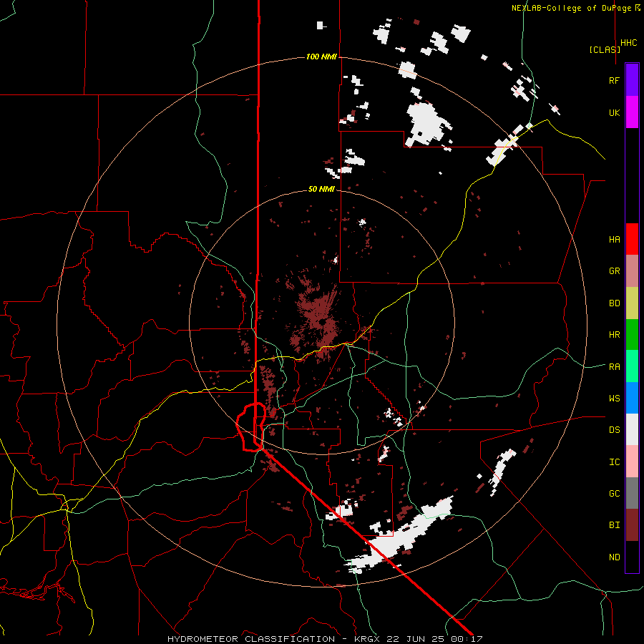
Task: Click the GR legend label
Action: pos(614,271)
